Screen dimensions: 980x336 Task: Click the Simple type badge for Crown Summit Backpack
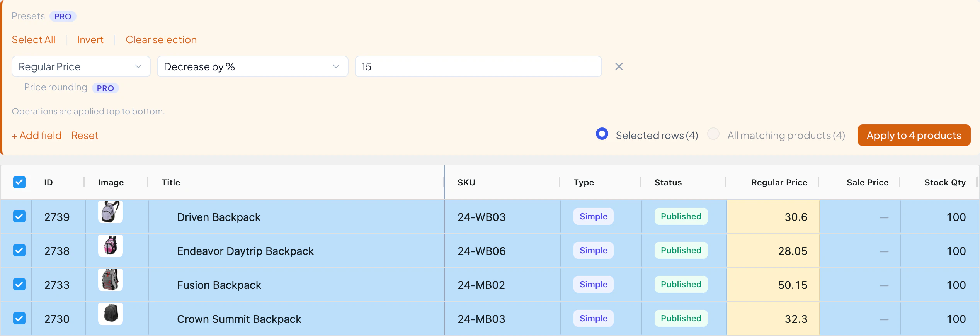[x=593, y=318]
